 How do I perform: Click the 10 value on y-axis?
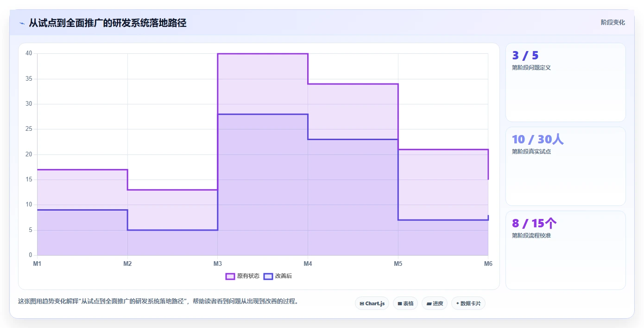[29, 205]
